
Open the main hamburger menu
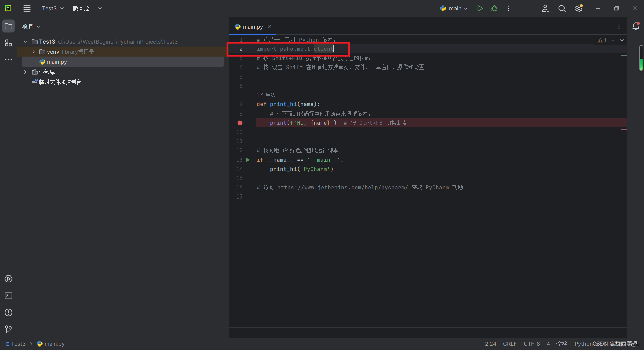27,9
